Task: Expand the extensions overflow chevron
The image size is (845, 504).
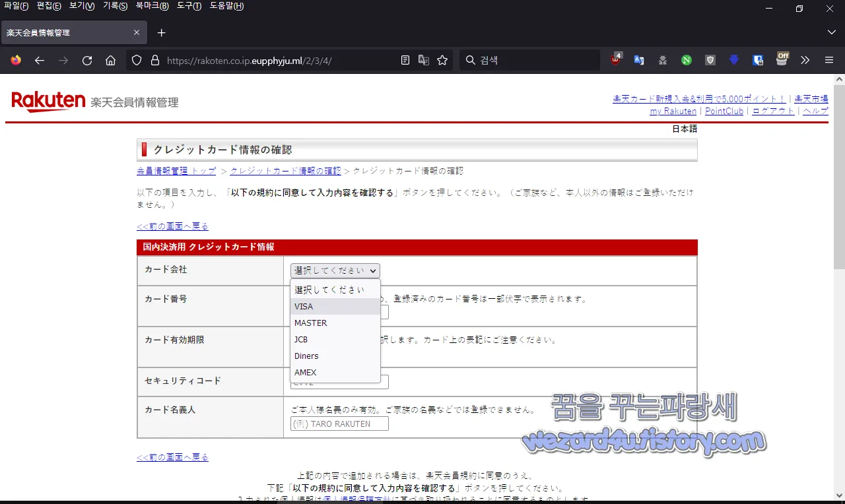Action: point(805,60)
